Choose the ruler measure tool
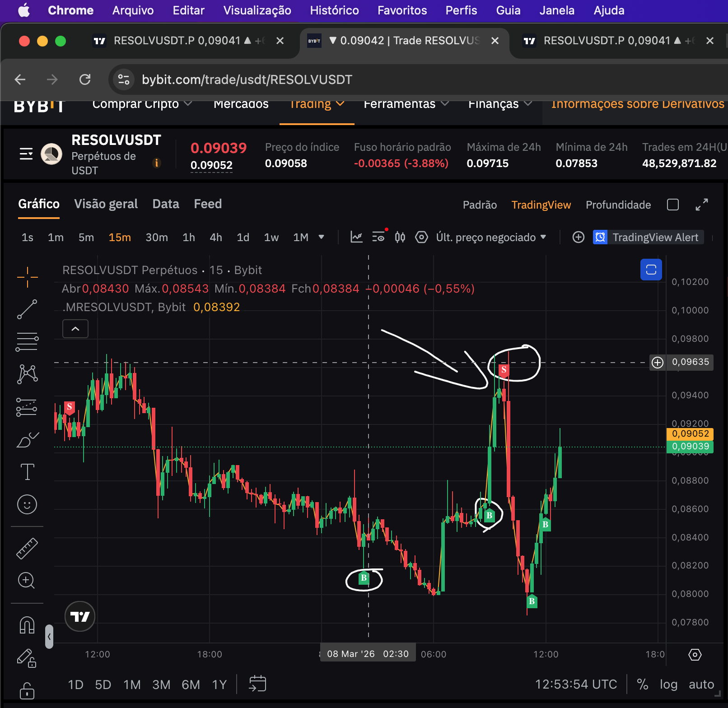The width and height of the screenshot is (728, 708). 27,549
